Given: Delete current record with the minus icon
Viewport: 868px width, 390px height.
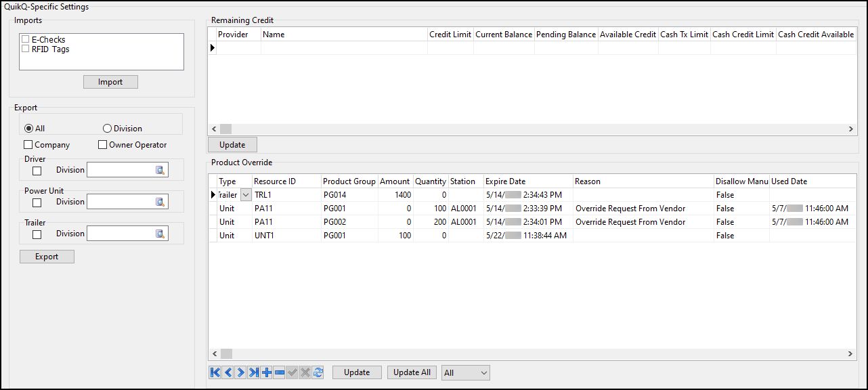Looking at the screenshot, I should 279,372.
